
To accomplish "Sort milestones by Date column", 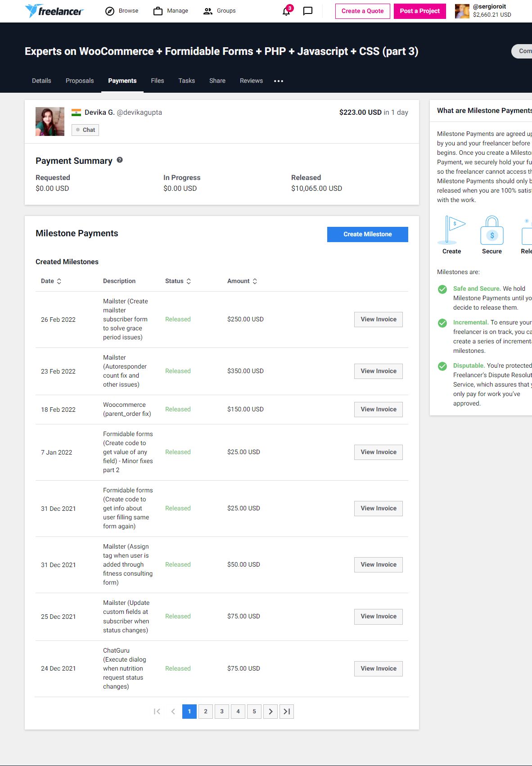I will coord(51,281).
